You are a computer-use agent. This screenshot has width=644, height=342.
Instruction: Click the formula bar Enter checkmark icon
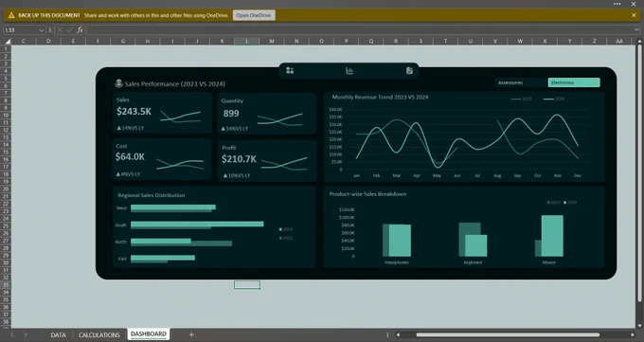[69, 30]
